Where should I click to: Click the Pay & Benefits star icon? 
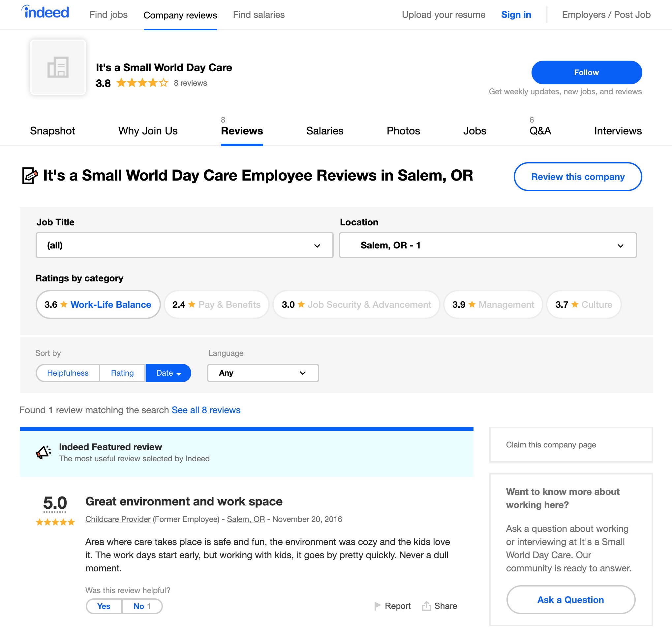[x=192, y=304]
